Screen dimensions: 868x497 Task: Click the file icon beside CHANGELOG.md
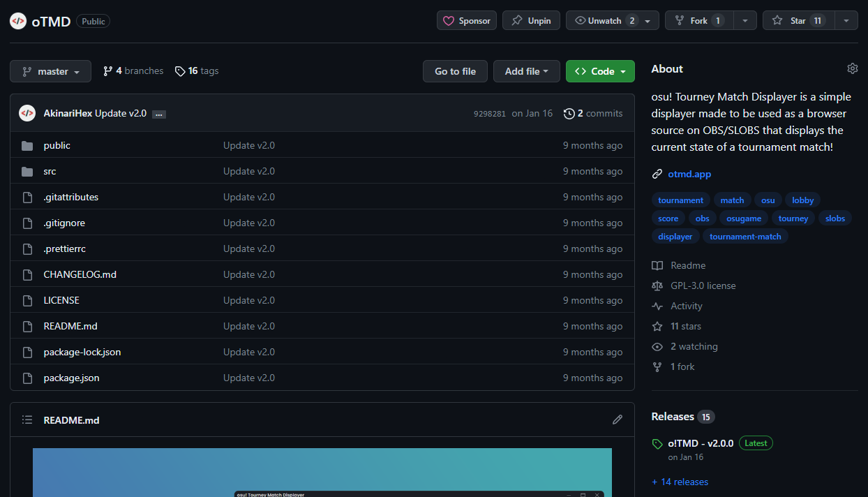point(28,274)
